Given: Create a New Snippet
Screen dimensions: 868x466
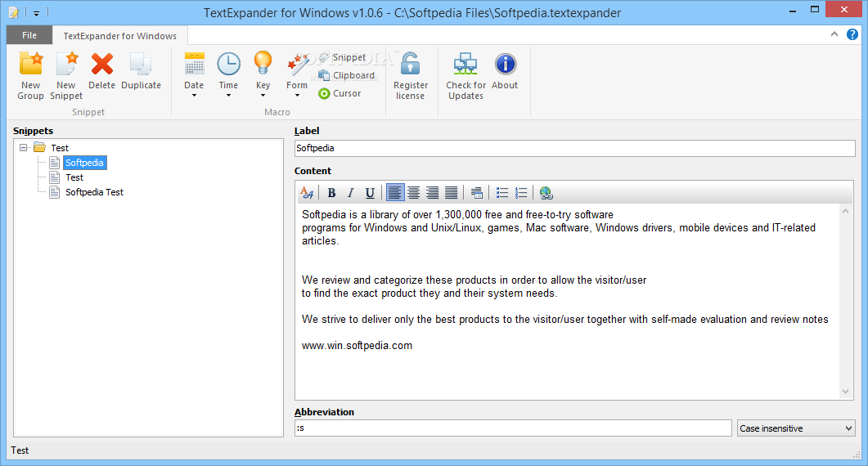Looking at the screenshot, I should pos(66,76).
